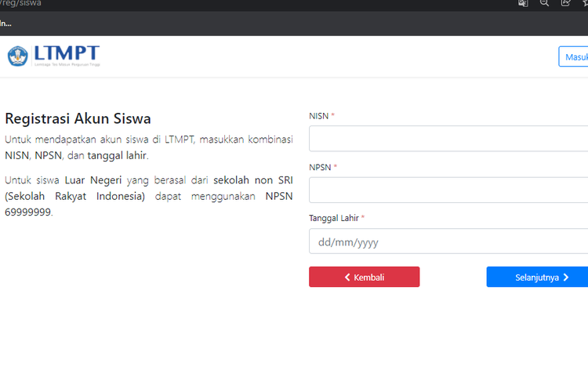588x392 pixels.
Task: Click the left chevron on Kembali button
Action: pos(347,278)
